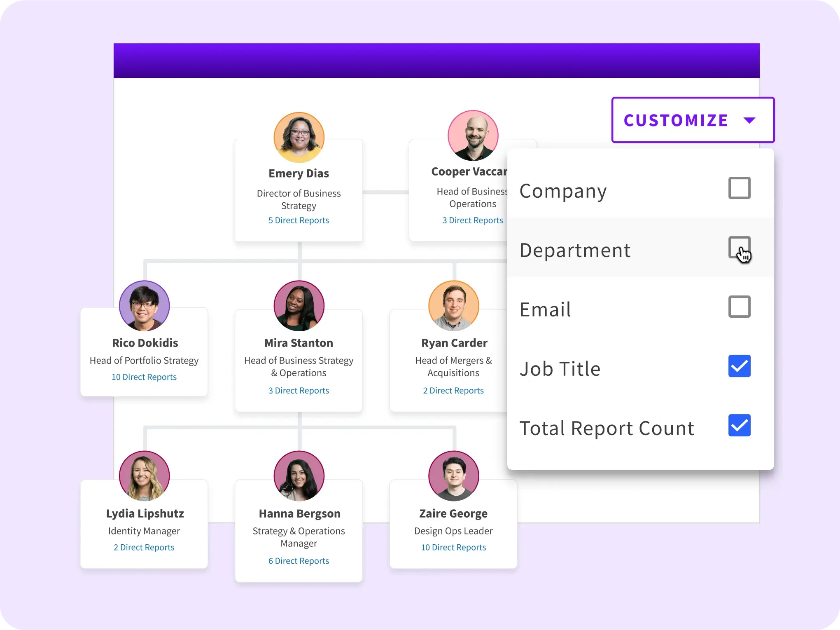Click Zaire George's 10 Direct Reports link
The height and width of the screenshot is (630, 840).
pos(453,547)
